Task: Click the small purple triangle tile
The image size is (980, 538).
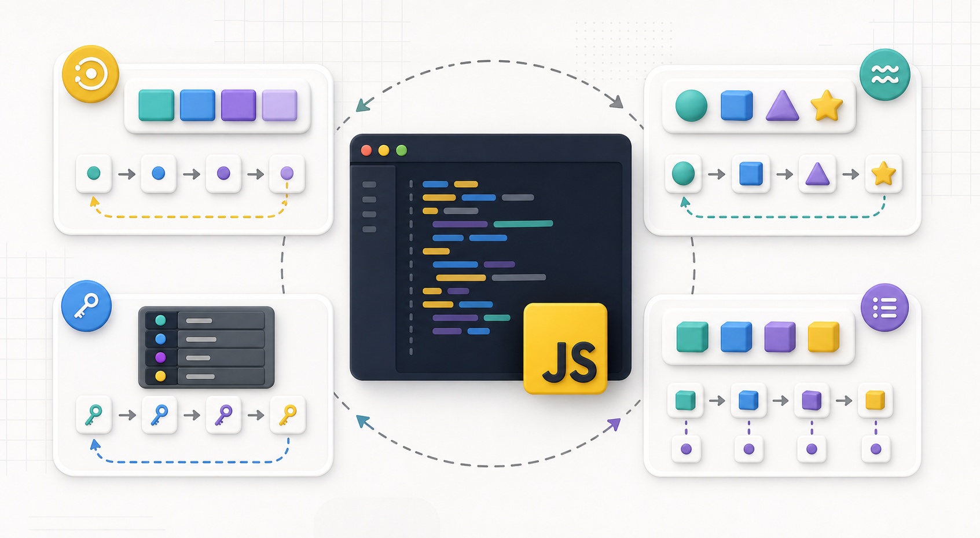Action: (x=817, y=174)
